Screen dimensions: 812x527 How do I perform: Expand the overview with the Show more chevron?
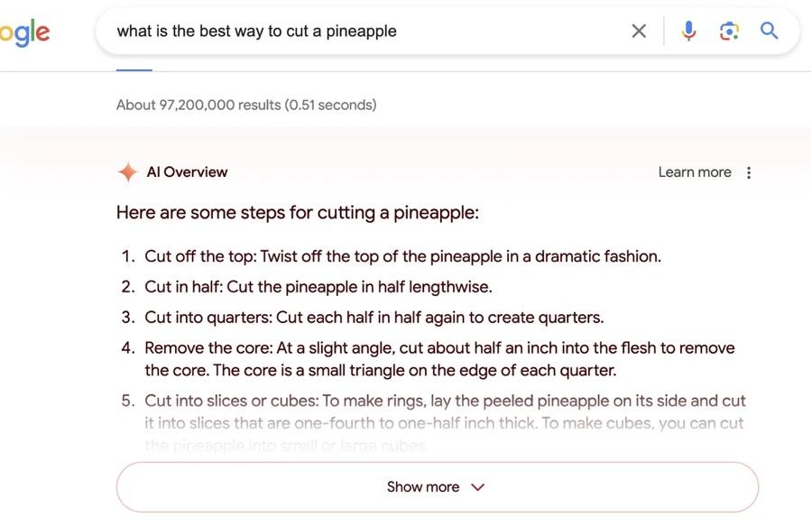tap(477, 487)
